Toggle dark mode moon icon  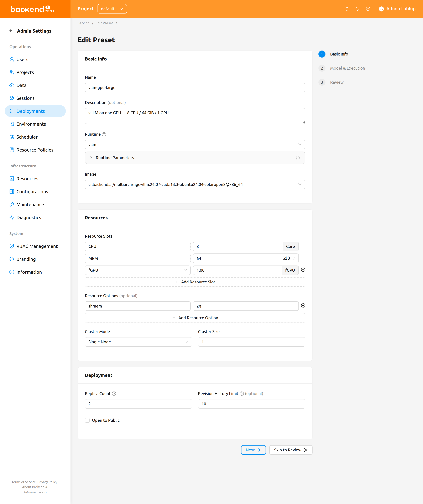[x=357, y=9]
